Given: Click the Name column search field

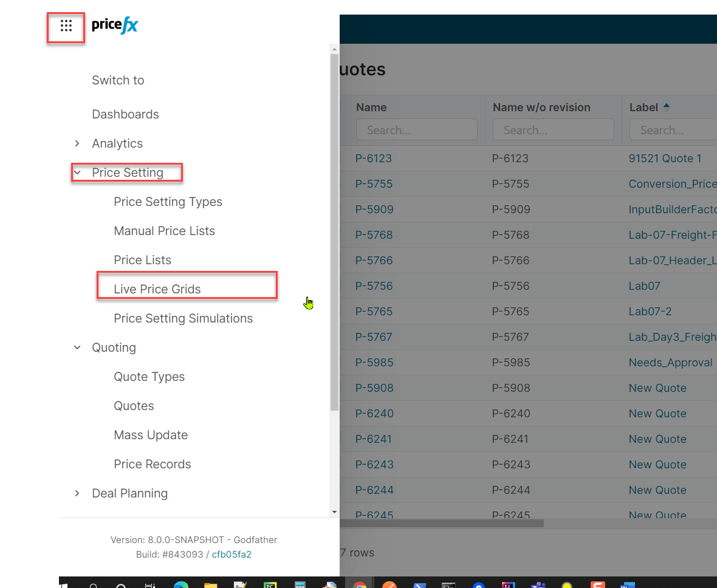Looking at the screenshot, I should tap(417, 130).
